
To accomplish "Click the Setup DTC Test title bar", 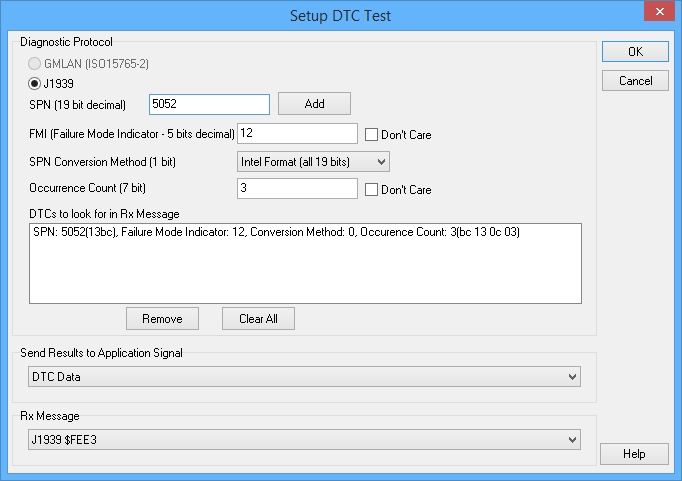I will pos(340,14).
